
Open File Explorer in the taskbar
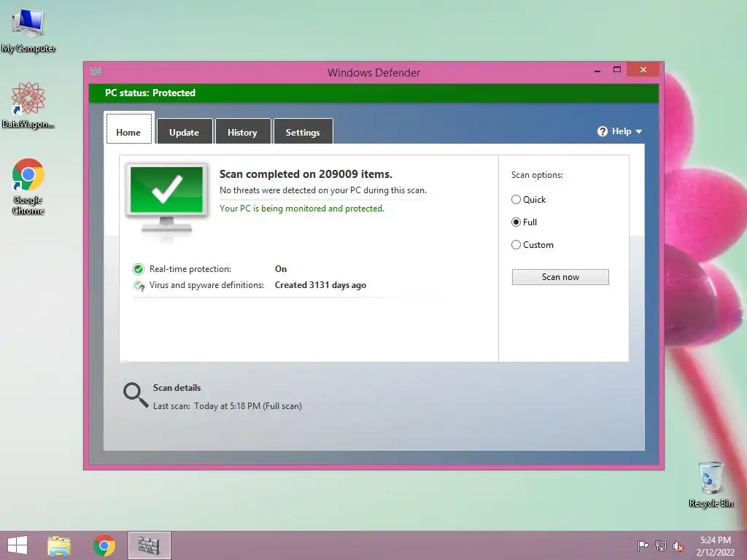[58, 545]
